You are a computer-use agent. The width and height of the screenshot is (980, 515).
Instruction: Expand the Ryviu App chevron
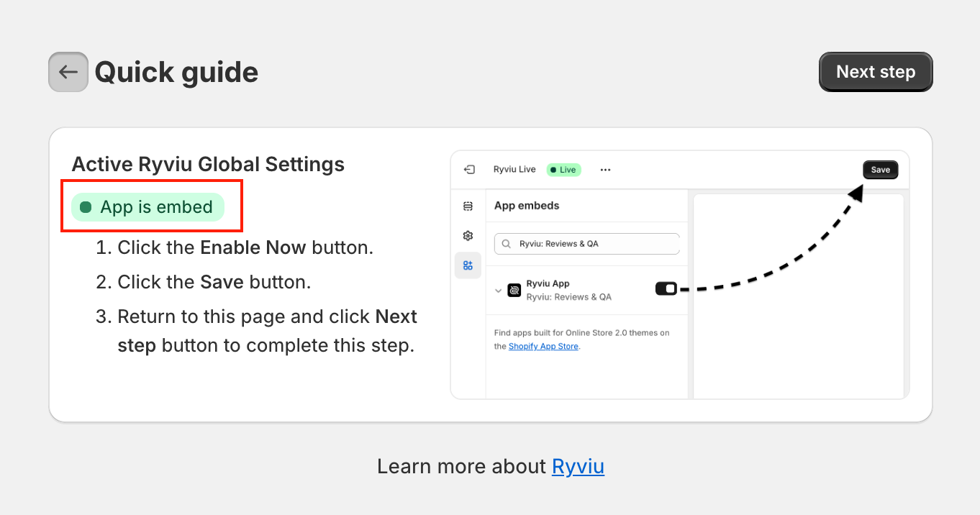pyautogui.click(x=498, y=291)
